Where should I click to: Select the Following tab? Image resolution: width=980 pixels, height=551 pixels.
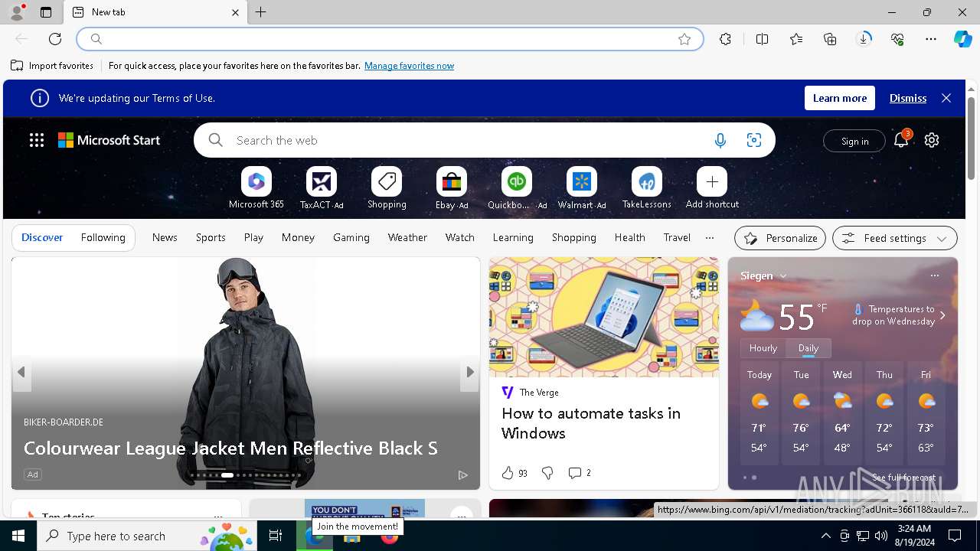point(103,237)
